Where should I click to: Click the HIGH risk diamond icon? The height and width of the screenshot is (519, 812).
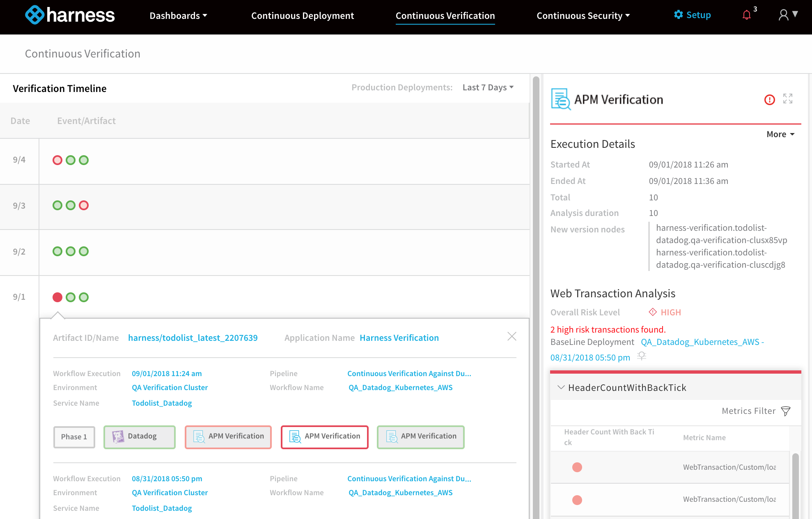tap(653, 312)
